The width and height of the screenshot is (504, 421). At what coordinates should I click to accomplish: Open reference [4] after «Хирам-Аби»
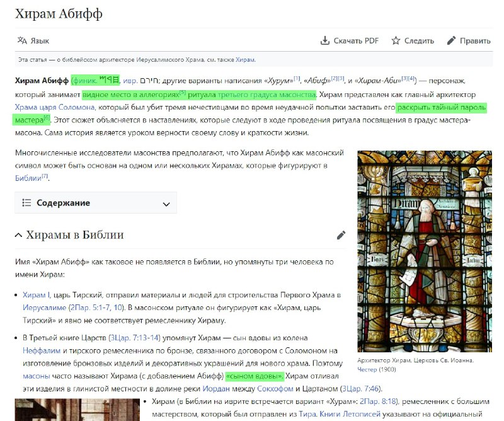(411, 78)
